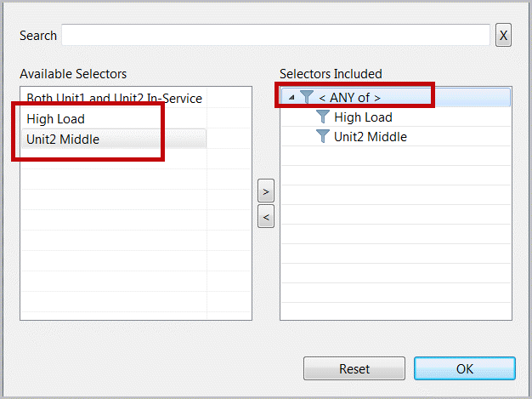Clear the search with the X button
532x399 pixels.
503,35
